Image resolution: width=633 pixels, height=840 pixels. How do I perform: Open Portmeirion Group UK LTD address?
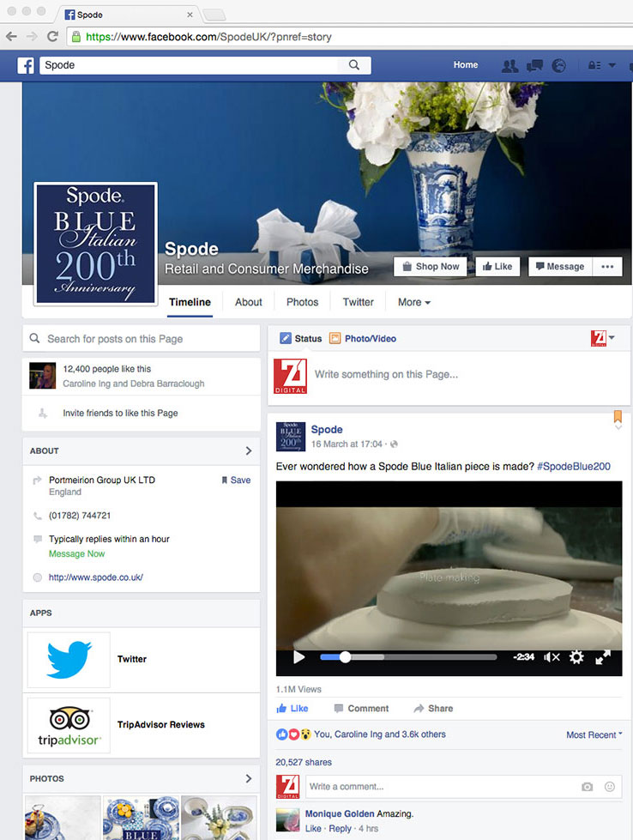102,480
